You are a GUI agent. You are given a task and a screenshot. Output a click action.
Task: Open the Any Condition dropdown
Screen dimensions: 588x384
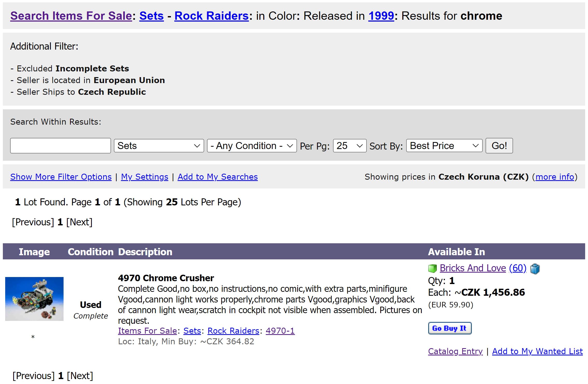[252, 146]
